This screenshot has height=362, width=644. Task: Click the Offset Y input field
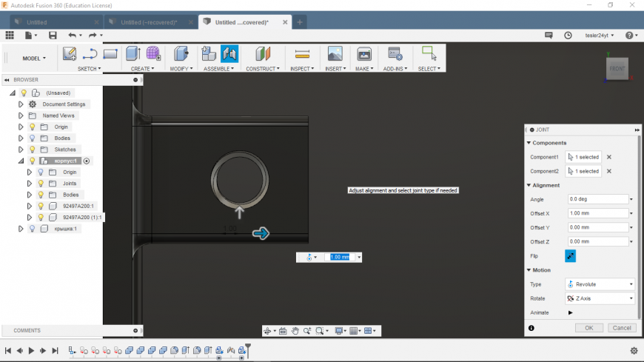pyautogui.click(x=597, y=227)
